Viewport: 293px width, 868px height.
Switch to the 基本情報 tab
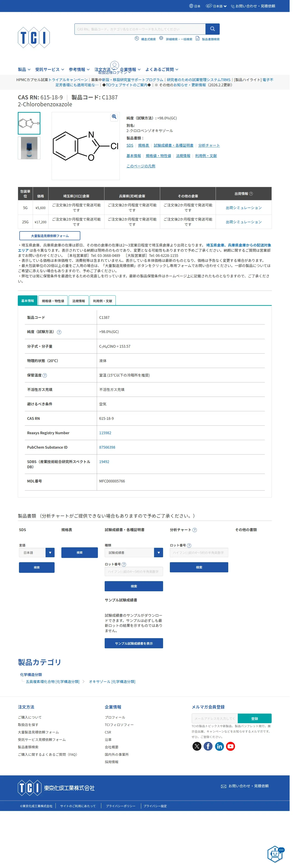point(28,301)
